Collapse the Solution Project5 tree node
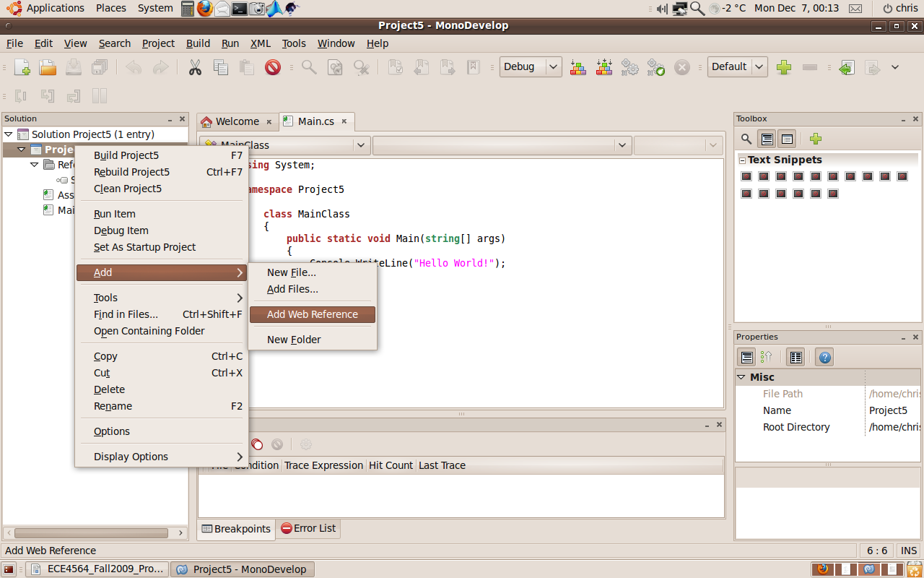This screenshot has height=578, width=924. click(9, 134)
